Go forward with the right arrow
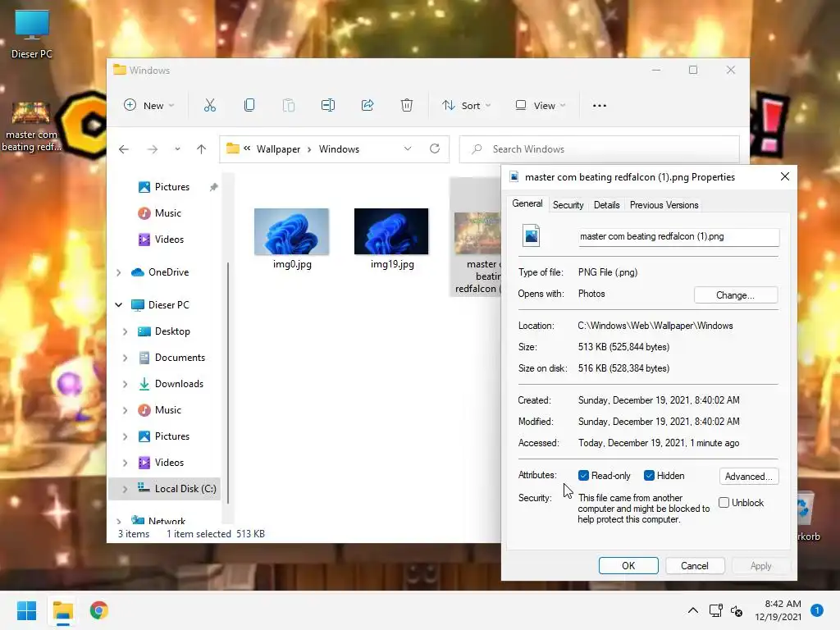This screenshot has height=630, width=840. click(x=153, y=149)
